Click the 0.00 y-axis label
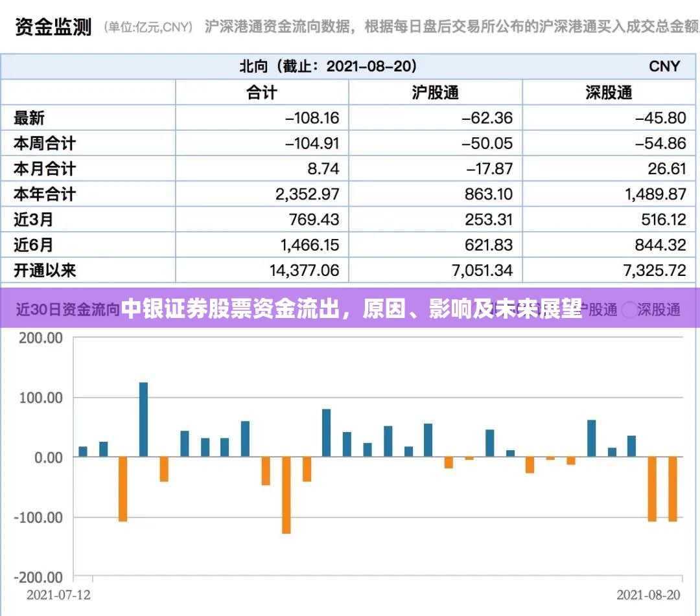The width and height of the screenshot is (700, 616). (49, 458)
